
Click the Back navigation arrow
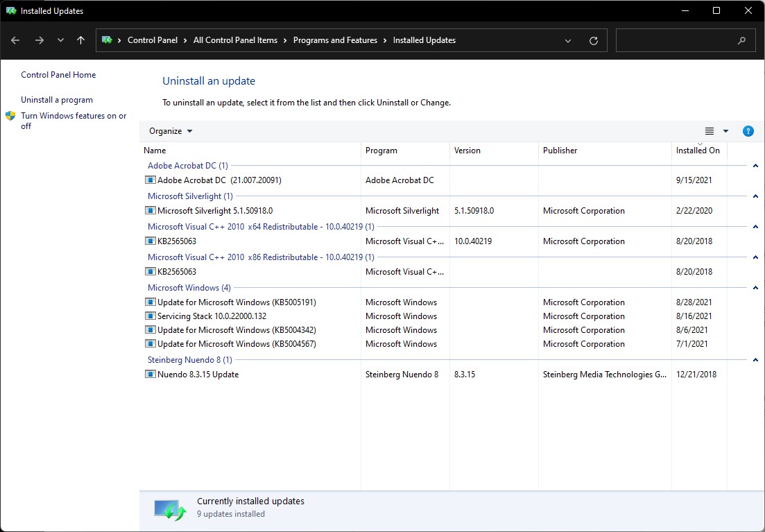[x=15, y=40]
